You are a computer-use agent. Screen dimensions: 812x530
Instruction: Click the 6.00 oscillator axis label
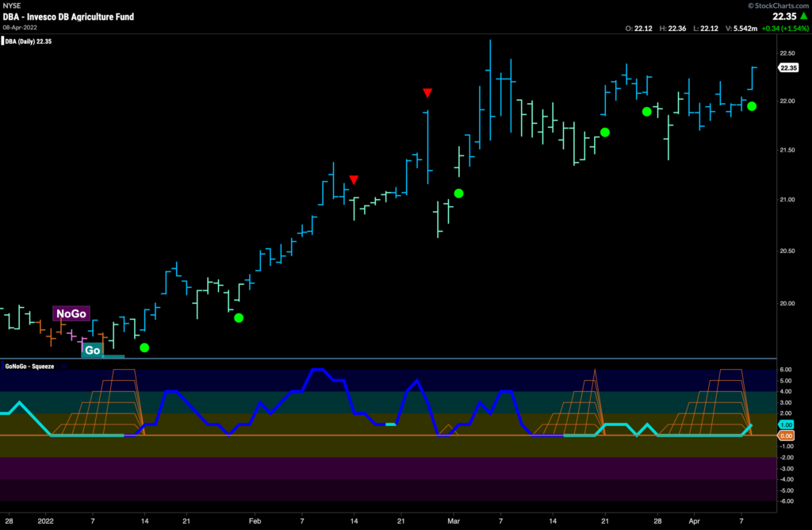(786, 370)
